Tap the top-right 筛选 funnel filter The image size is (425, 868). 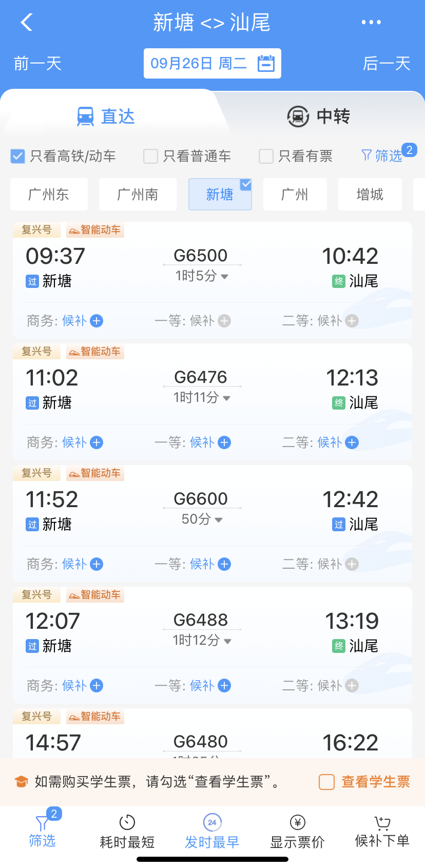pos(382,156)
